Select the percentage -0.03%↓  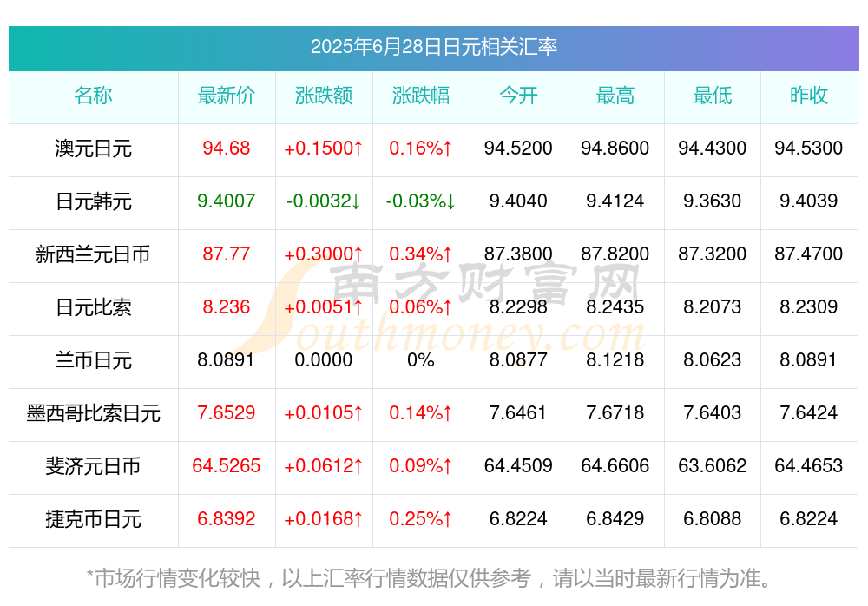(x=421, y=201)
